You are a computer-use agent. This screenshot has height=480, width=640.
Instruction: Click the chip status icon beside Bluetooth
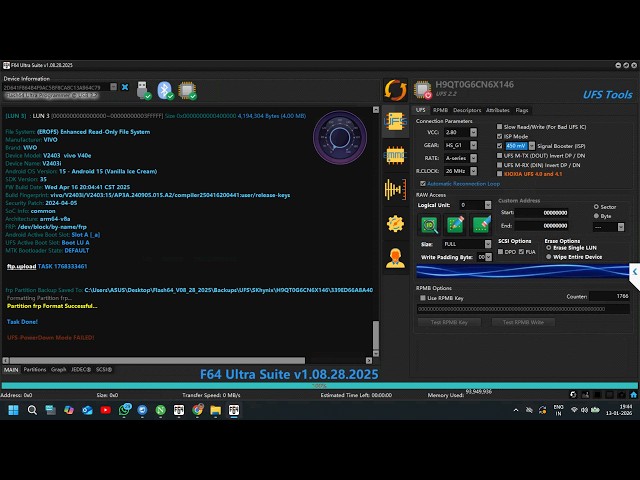coord(187,90)
